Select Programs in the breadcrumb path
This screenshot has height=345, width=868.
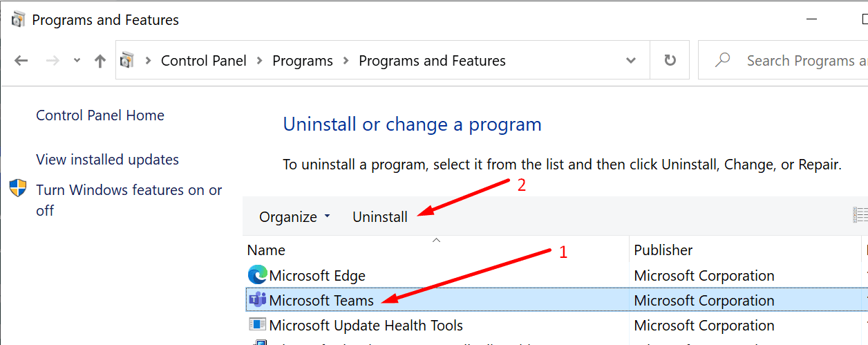click(x=303, y=61)
